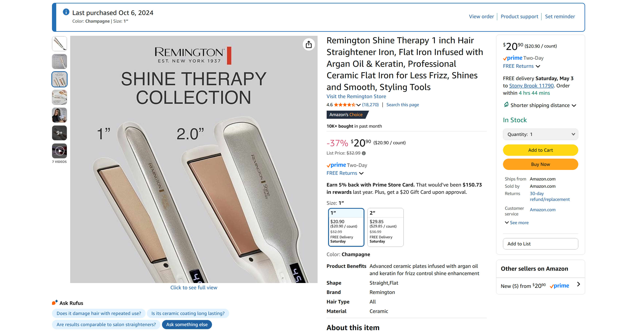The width and height of the screenshot is (644, 335).
Task: Click the Add to Cart button
Action: click(540, 150)
